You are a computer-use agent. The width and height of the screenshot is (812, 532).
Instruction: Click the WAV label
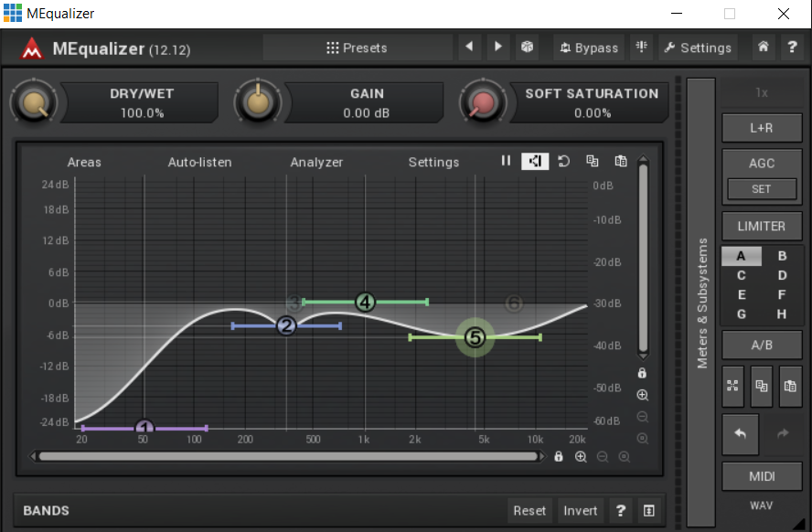761,505
